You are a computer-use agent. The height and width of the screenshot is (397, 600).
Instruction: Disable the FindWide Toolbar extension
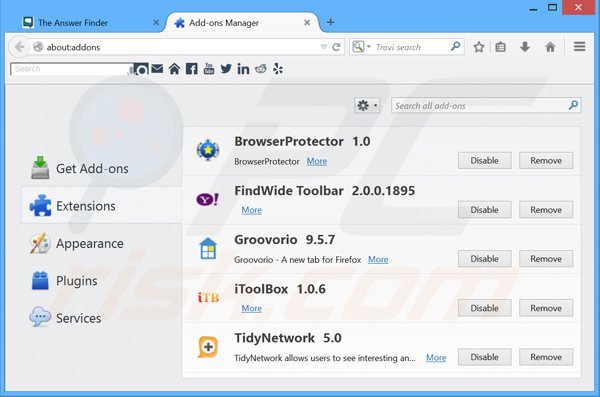(x=484, y=210)
